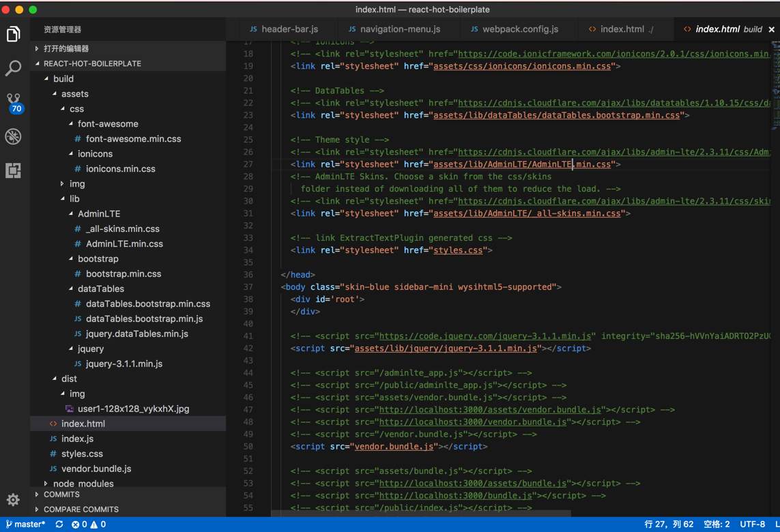780x532 pixels.
Task: Open styles.css in the file tree
Action: 82,454
